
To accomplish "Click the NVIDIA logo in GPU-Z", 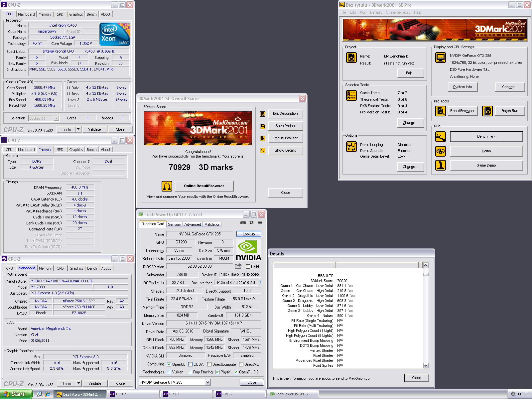I will tap(248, 250).
